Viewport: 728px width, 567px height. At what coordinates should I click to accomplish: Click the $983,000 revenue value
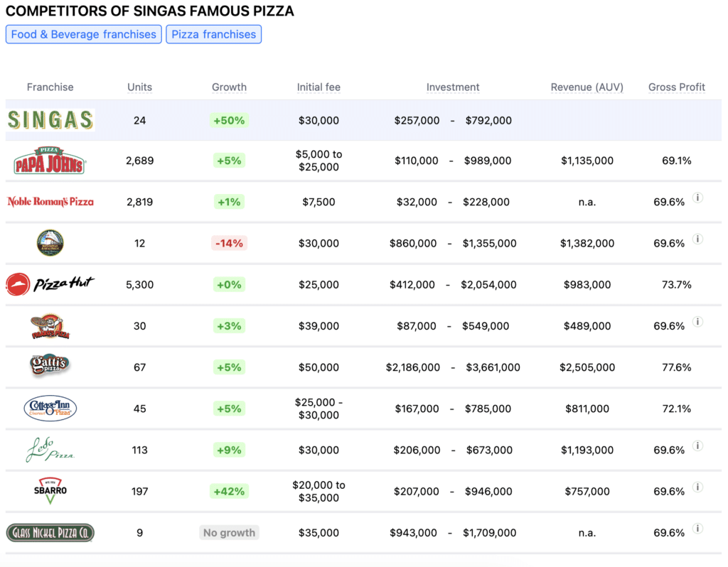587,284
